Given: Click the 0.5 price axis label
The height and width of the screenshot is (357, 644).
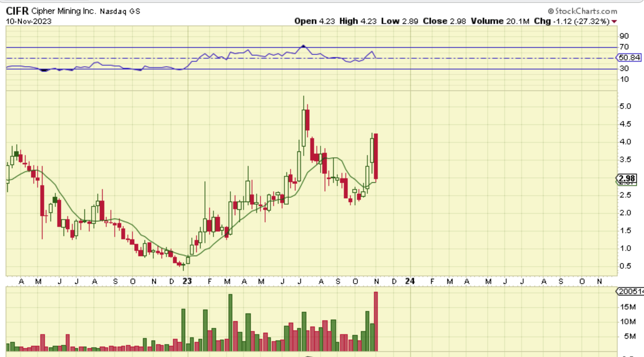Looking at the screenshot, I should (625, 266).
